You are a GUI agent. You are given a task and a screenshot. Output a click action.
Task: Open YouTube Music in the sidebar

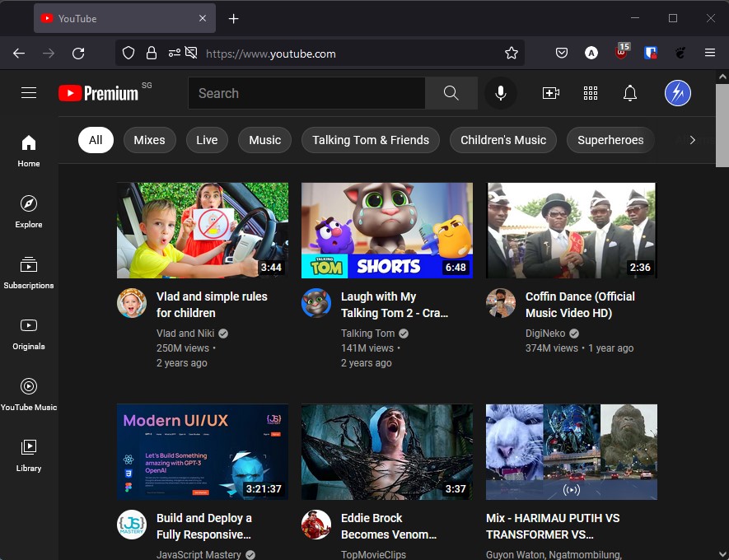pos(29,394)
